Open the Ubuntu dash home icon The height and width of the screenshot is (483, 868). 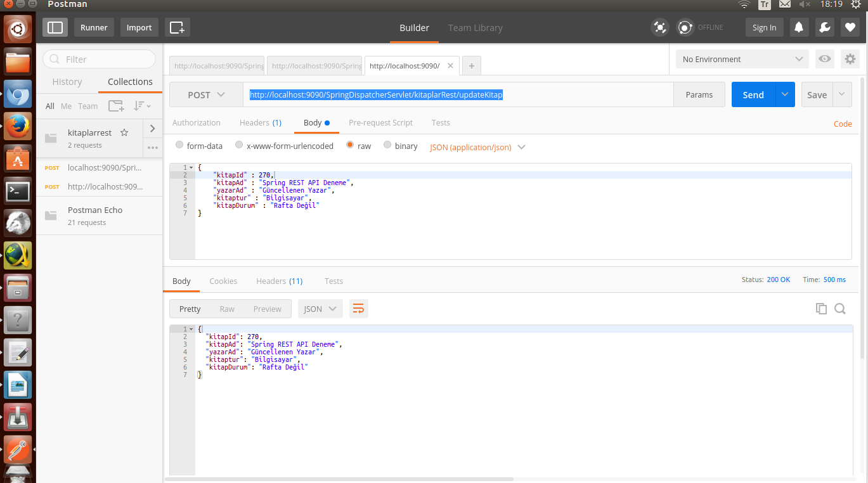18,29
